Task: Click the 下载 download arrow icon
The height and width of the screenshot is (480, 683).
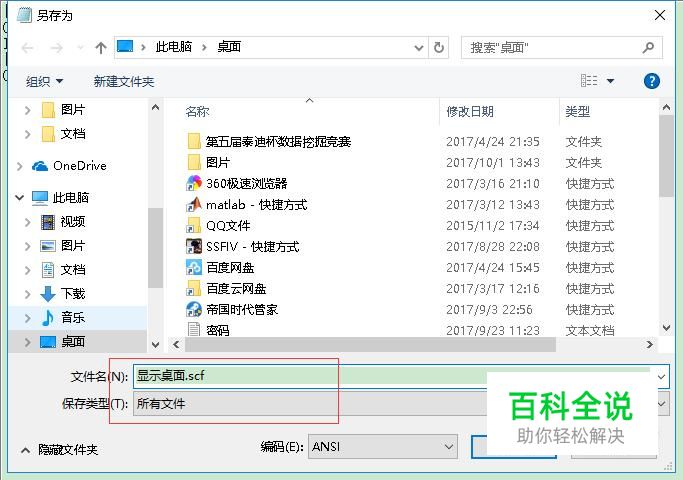Action: 48,294
